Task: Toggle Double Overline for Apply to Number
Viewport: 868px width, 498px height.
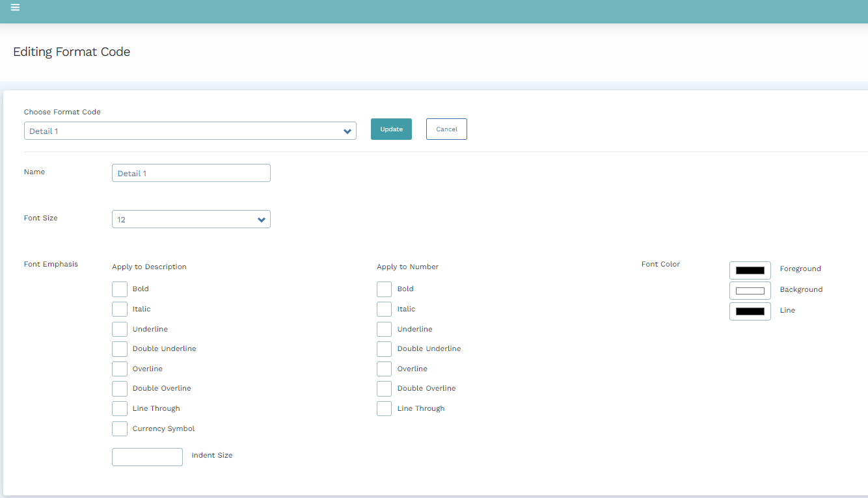Action: (385, 388)
